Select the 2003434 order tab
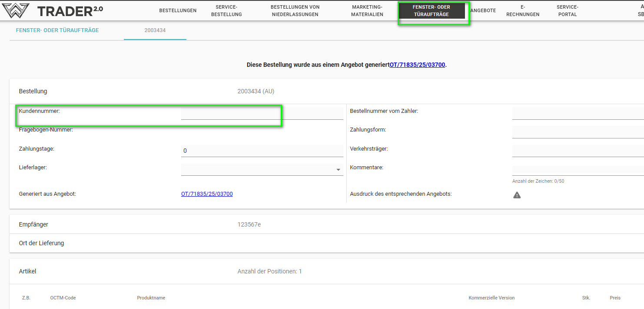Image resolution: width=644 pixels, height=309 pixels. coord(155,30)
